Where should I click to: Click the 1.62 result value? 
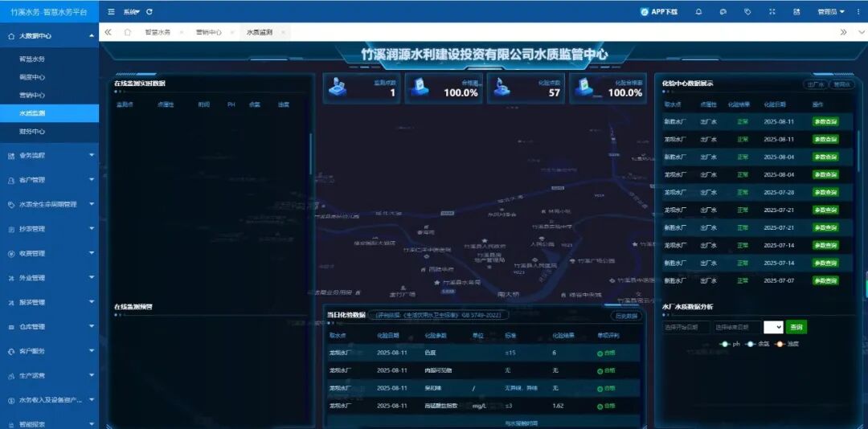[x=558, y=406]
